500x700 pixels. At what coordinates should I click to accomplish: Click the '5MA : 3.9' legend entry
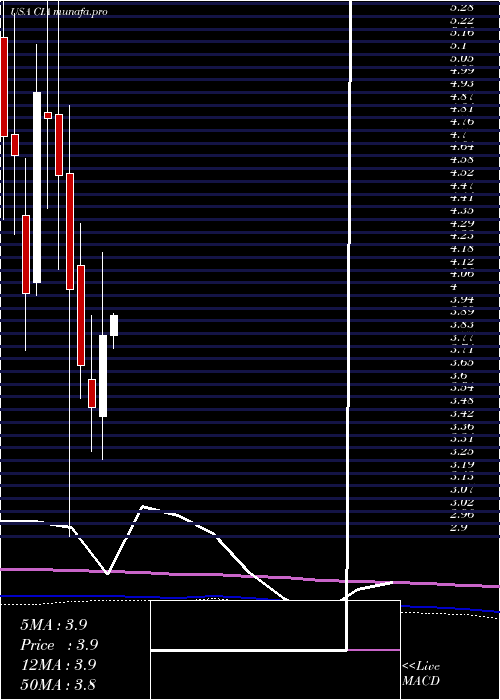point(54,625)
